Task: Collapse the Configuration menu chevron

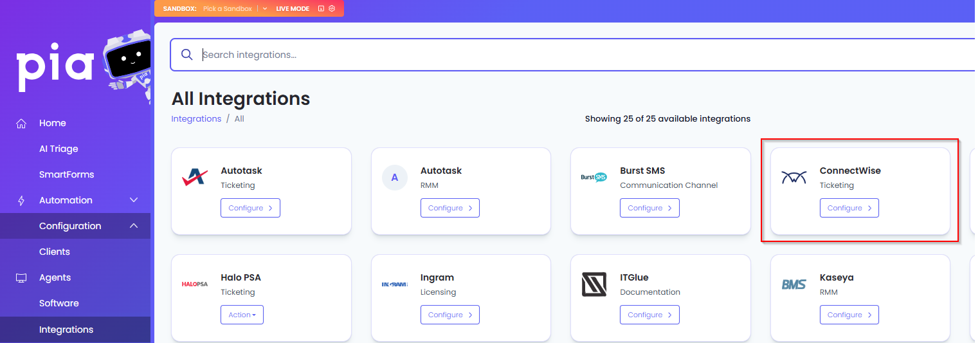Action: point(134,226)
